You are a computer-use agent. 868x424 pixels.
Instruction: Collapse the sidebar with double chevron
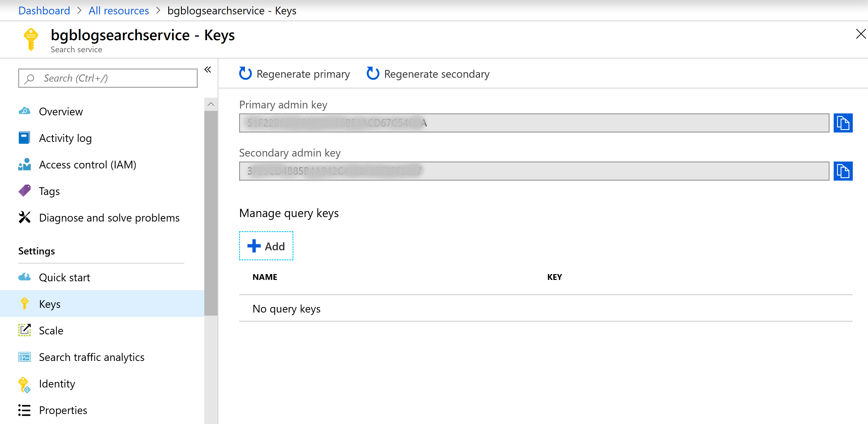(208, 69)
